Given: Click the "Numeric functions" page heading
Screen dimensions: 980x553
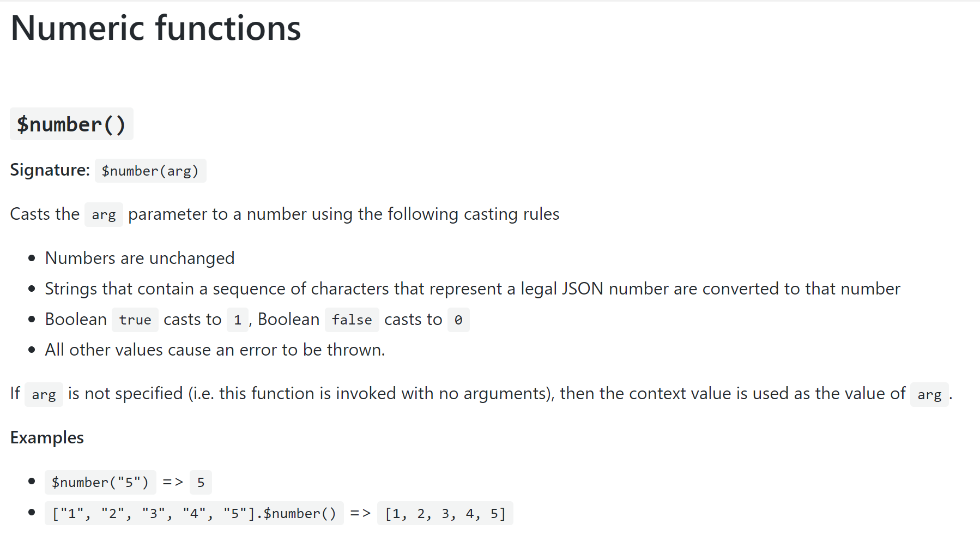Looking at the screenshot, I should coord(155,28).
